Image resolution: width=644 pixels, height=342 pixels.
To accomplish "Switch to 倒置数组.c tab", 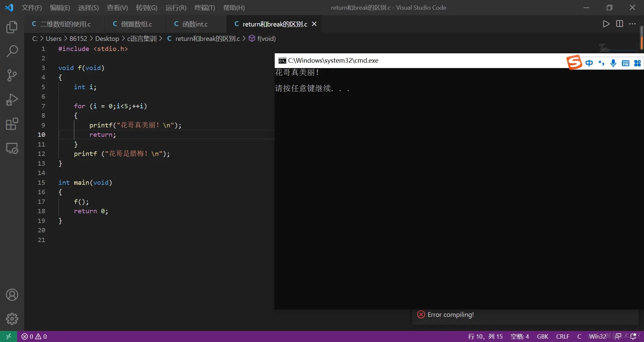I will (136, 24).
